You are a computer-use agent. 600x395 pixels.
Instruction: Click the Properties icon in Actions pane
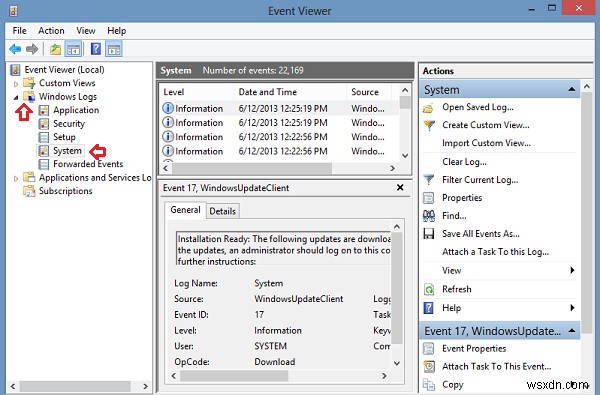point(429,198)
